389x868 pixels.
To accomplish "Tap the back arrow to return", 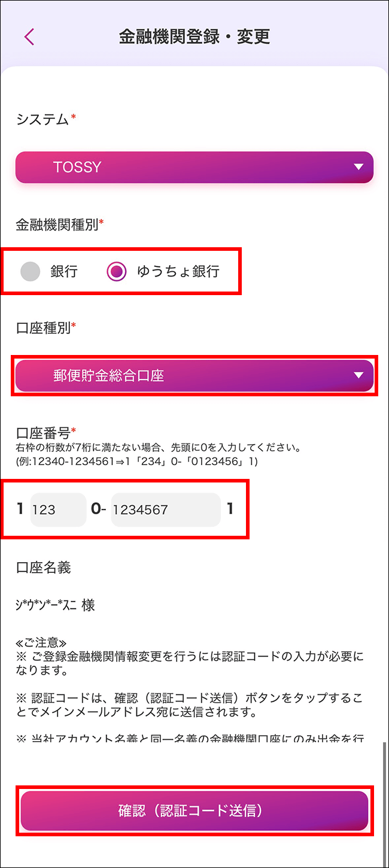I will (29, 37).
